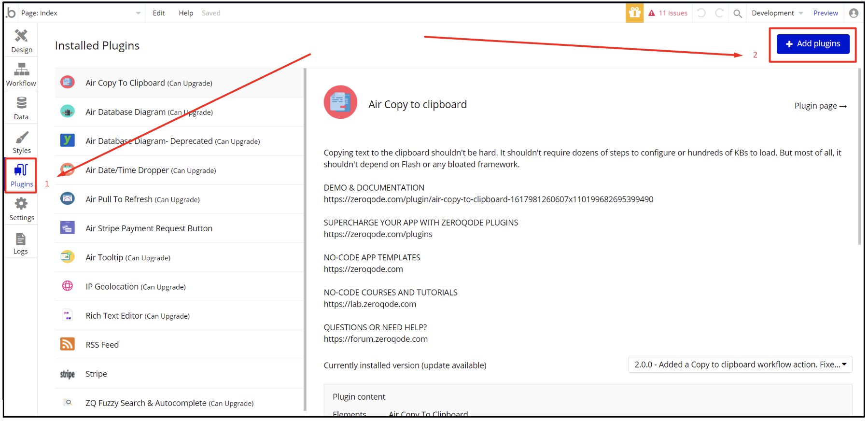The image size is (868, 421).
Task: Click the Installed Plugins heading
Action: (97, 45)
